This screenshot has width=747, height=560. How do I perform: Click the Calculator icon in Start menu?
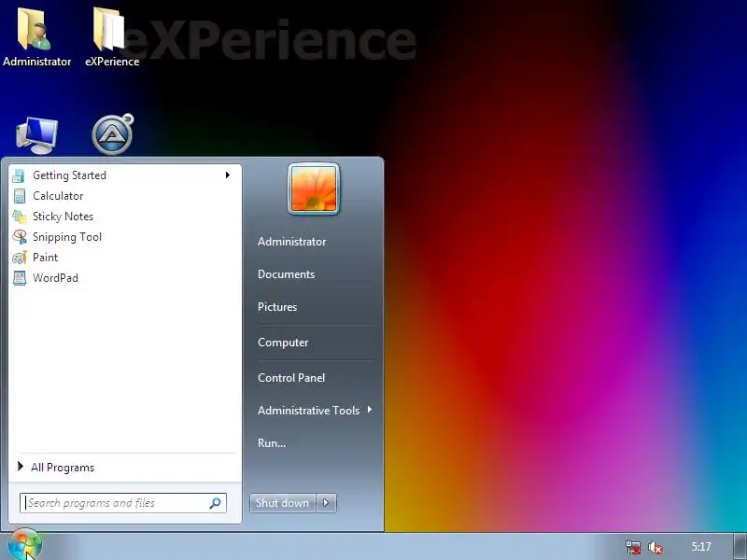[x=19, y=196]
